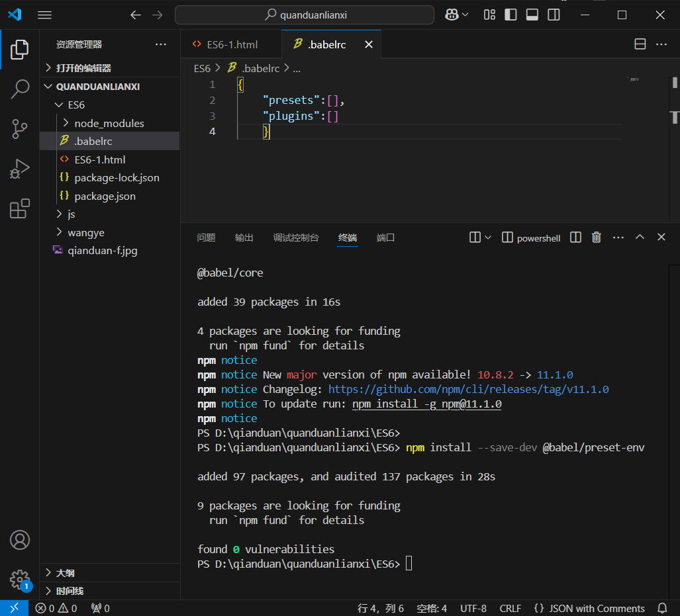Toggle the primary side bar visibility
Viewport: 680px width, 616px height.
510,15
